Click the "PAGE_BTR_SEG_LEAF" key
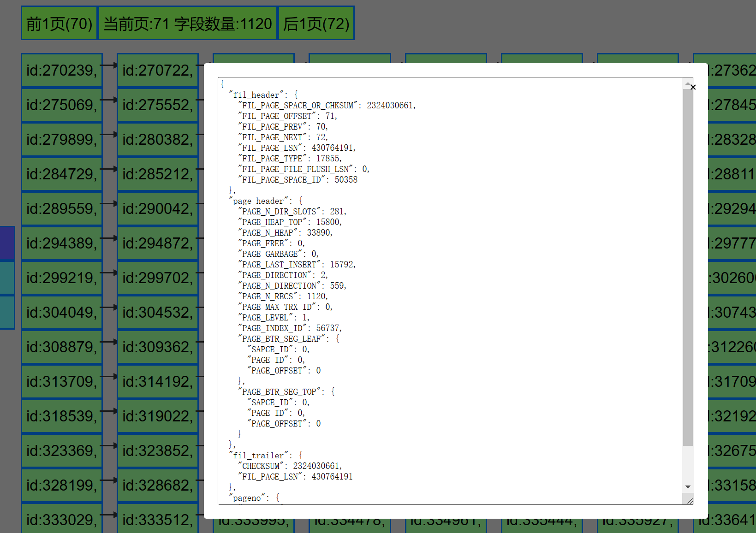The image size is (756, 533). point(281,339)
